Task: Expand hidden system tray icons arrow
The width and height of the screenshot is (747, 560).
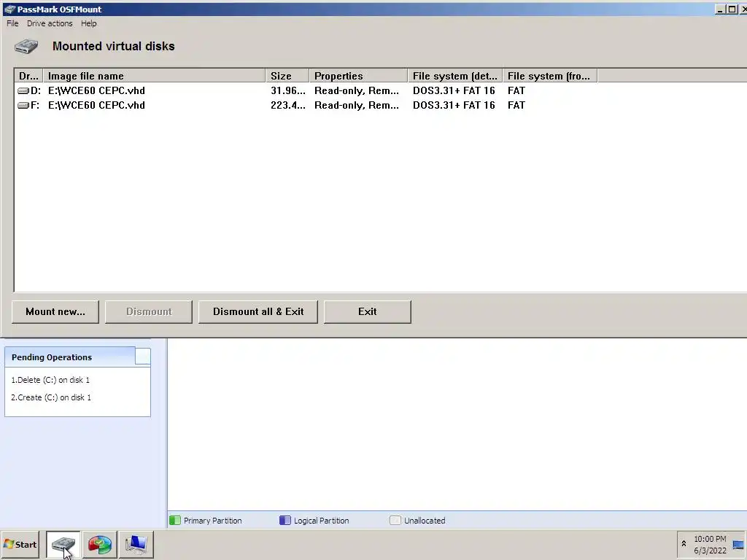Action: pyautogui.click(x=684, y=544)
